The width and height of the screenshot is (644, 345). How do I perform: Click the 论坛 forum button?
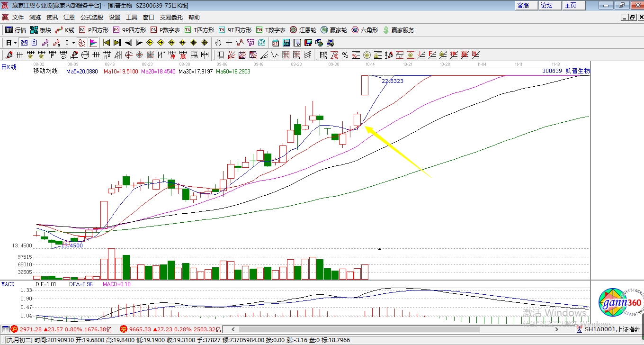pyautogui.click(x=550, y=5)
